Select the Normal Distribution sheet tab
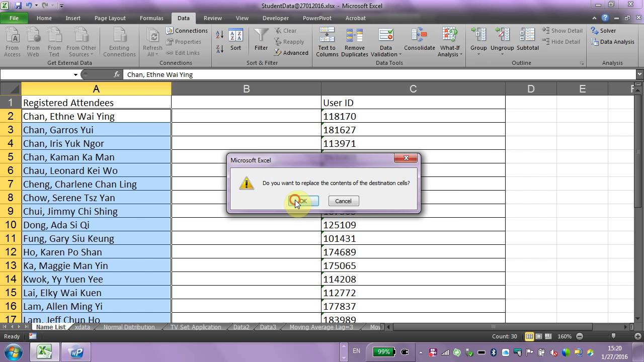644x362 pixels. (x=129, y=327)
